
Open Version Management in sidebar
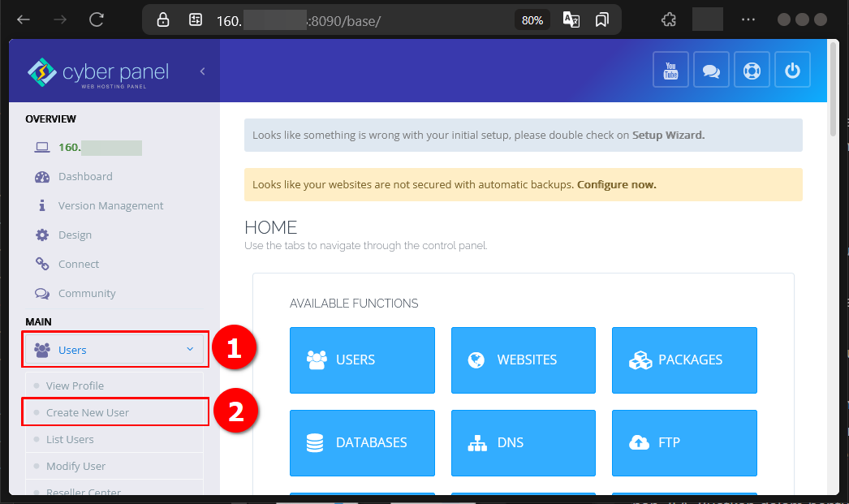[110, 205]
